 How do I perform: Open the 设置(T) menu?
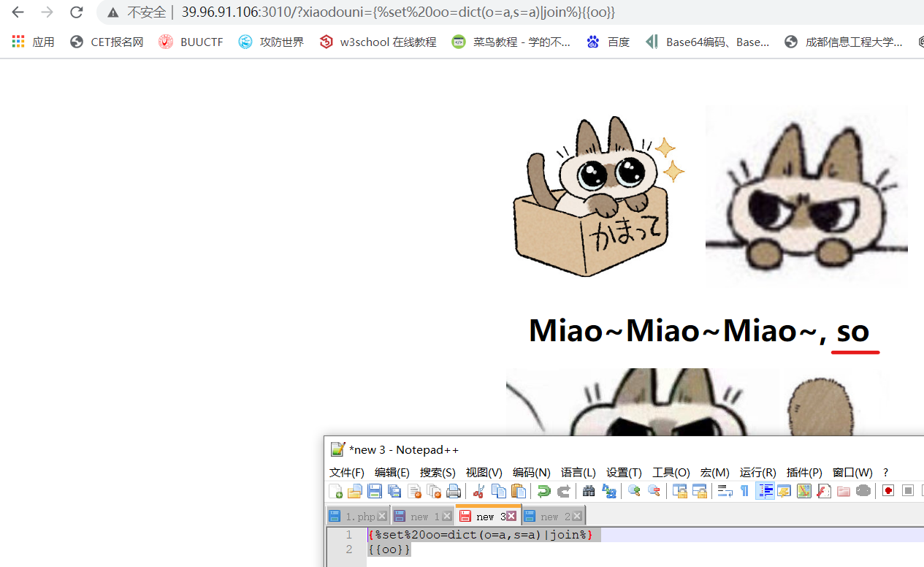[625, 473]
